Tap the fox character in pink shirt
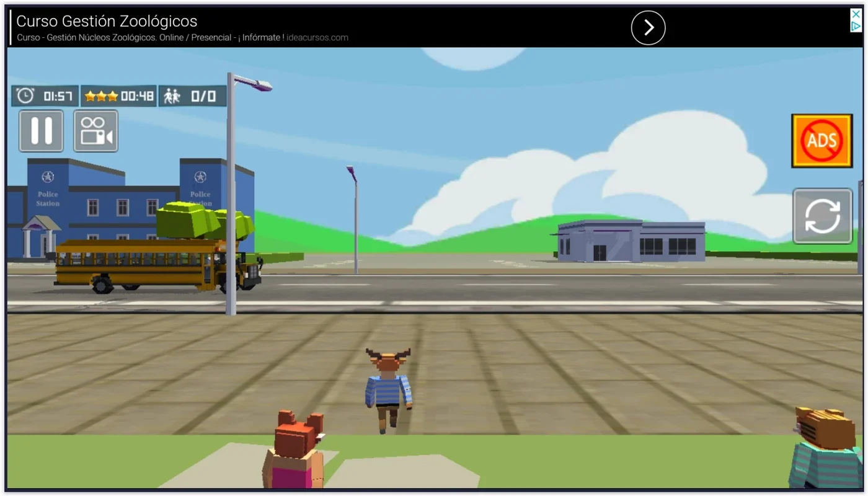 [295, 450]
